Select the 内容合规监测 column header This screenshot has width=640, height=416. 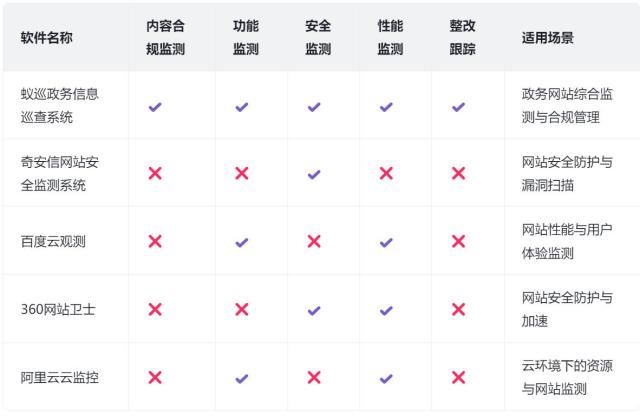click(x=165, y=38)
